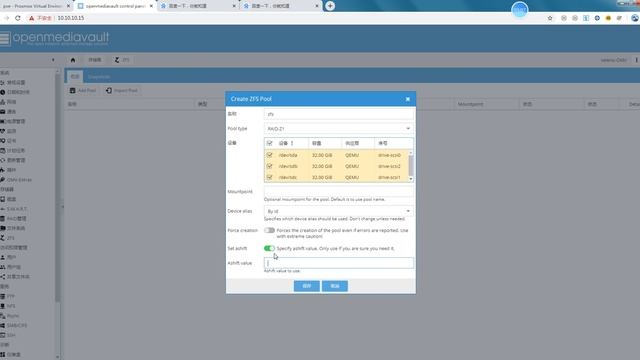Open the user menu kebab icon at top right
Screen dimensions: 640x360
[x=636, y=60]
